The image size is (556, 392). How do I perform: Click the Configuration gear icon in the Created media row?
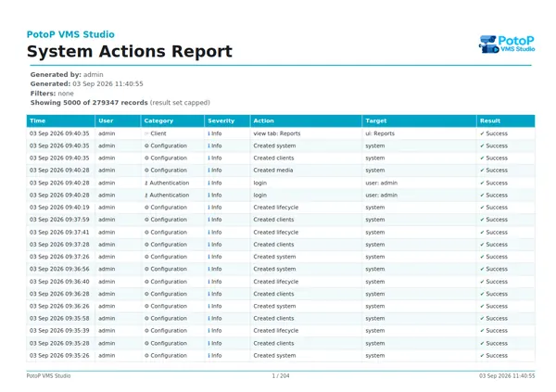click(146, 171)
